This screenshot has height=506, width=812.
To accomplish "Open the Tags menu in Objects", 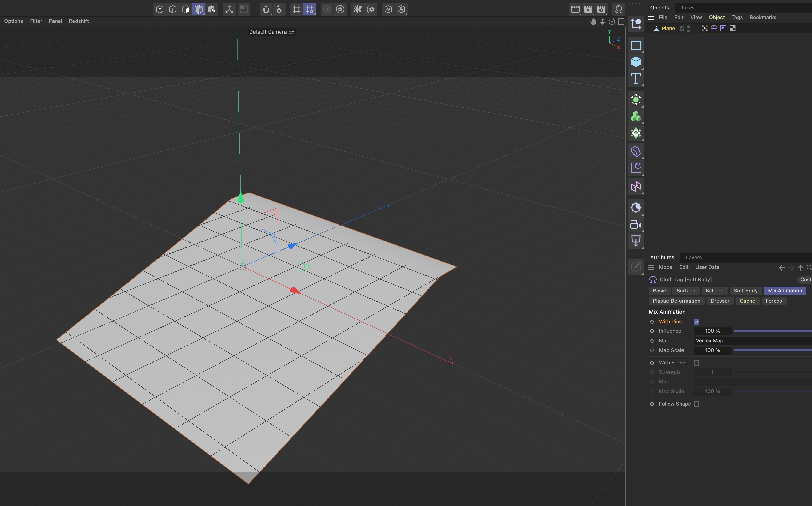I will (x=737, y=17).
